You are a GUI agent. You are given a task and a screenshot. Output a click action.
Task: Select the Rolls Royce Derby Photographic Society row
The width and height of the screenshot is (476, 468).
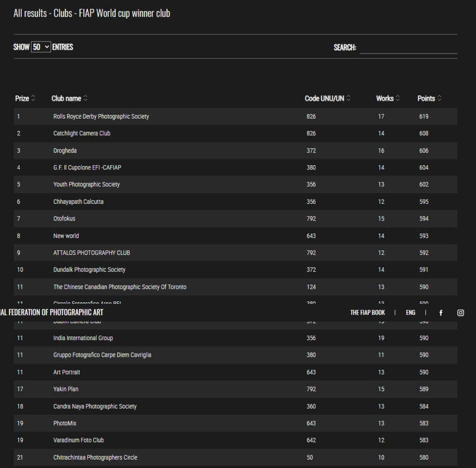pos(101,116)
